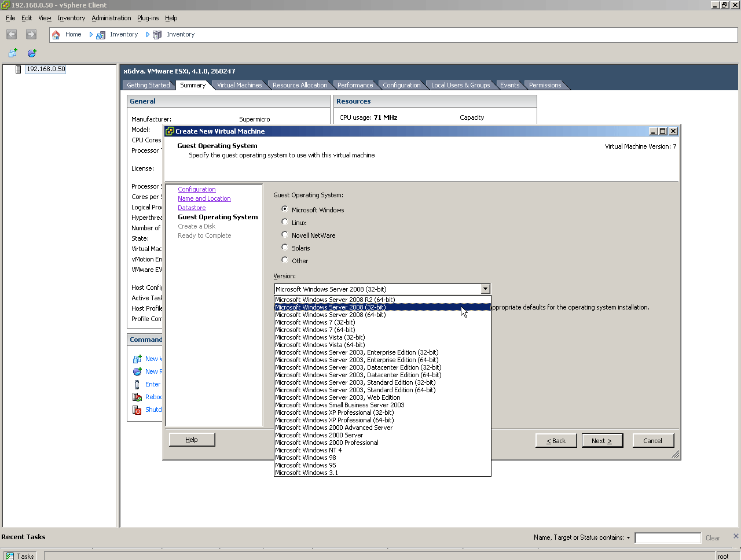
Task: Click the new resource pool toolbar icon
Action: [32, 53]
